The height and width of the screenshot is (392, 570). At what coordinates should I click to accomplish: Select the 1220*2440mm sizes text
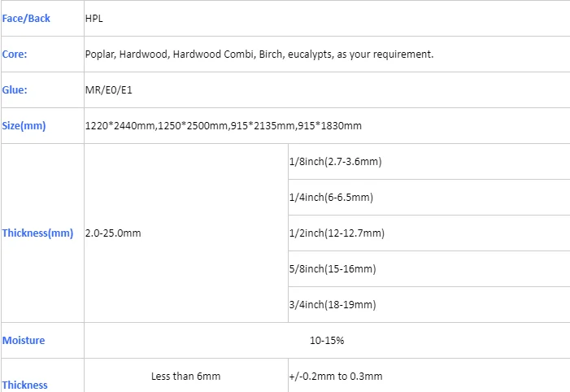click(x=223, y=126)
